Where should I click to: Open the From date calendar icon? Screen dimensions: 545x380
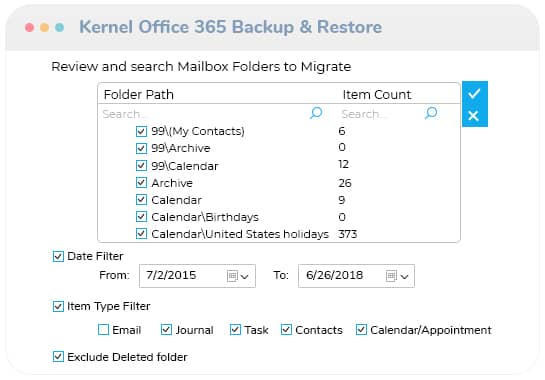tap(232, 276)
